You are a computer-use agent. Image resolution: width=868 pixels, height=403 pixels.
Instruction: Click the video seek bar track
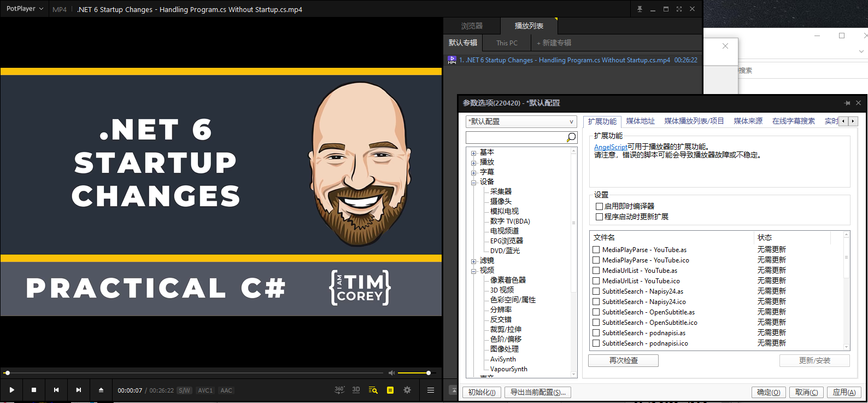[x=194, y=373]
